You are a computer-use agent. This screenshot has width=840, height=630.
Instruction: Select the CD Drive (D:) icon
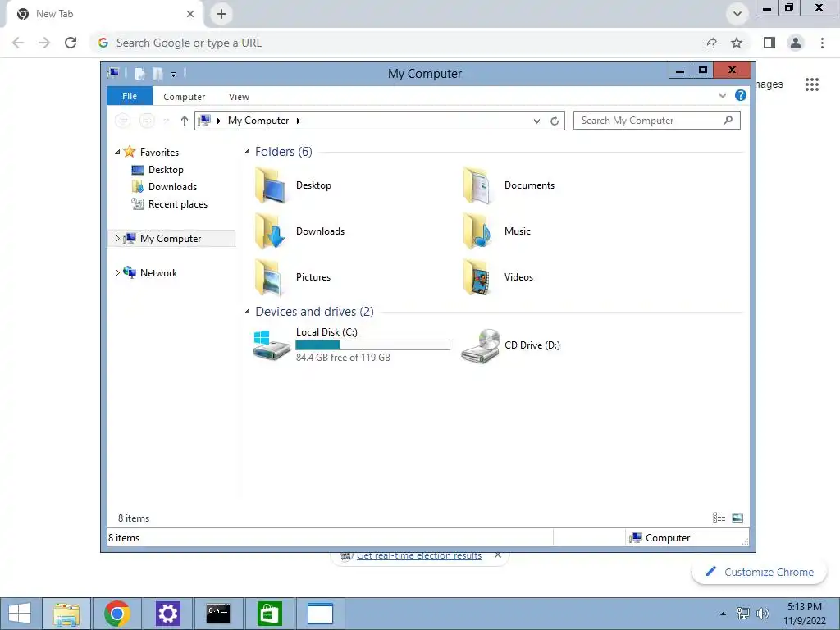coord(480,345)
